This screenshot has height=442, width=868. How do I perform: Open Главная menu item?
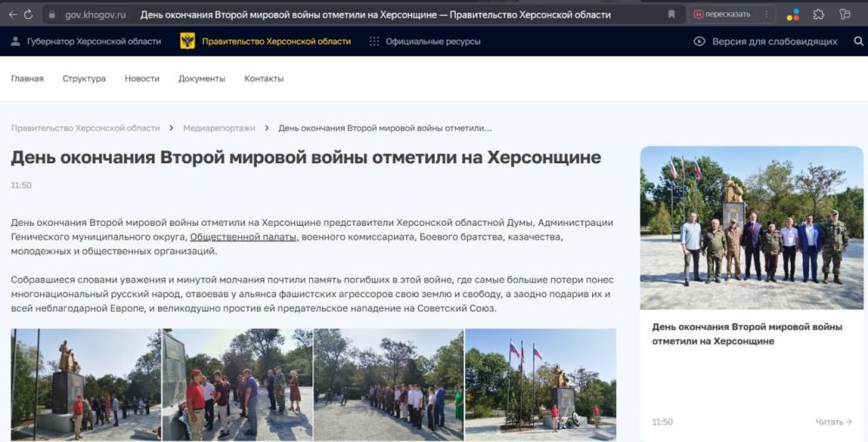[27, 79]
